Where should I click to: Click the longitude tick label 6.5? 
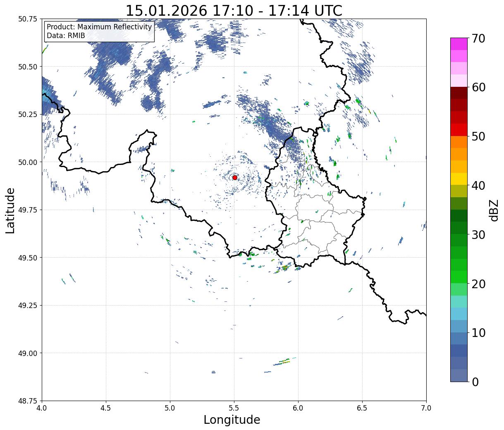pyautogui.click(x=362, y=408)
